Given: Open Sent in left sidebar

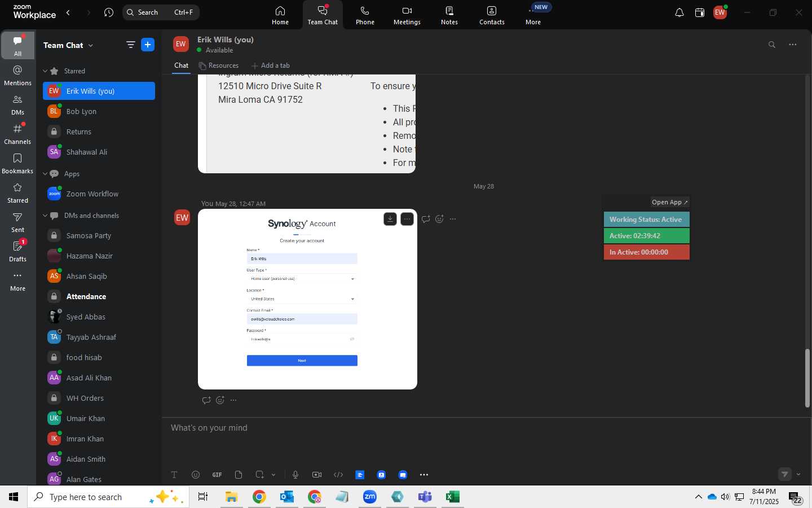Looking at the screenshot, I should point(17,222).
